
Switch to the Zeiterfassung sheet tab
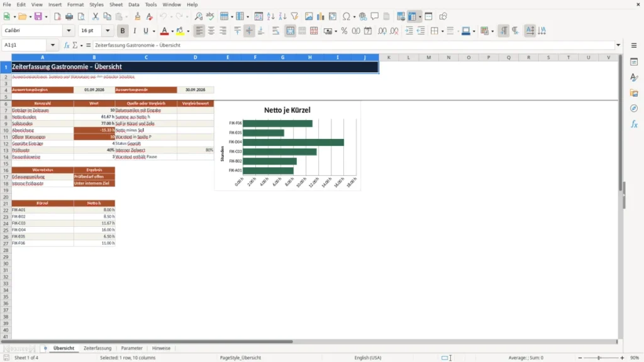tap(97, 348)
